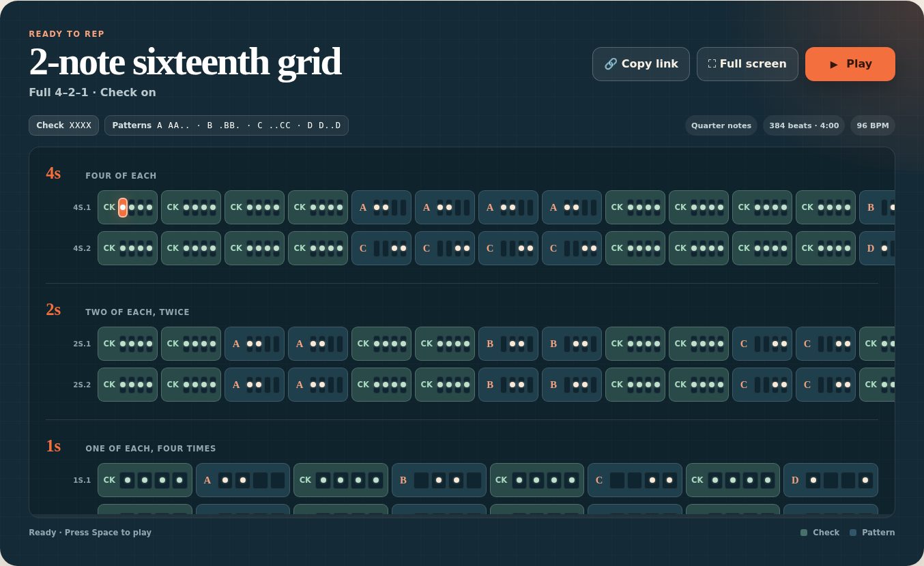The height and width of the screenshot is (566, 924).
Task: Click the 96 BPM chip
Action: pyautogui.click(x=873, y=125)
